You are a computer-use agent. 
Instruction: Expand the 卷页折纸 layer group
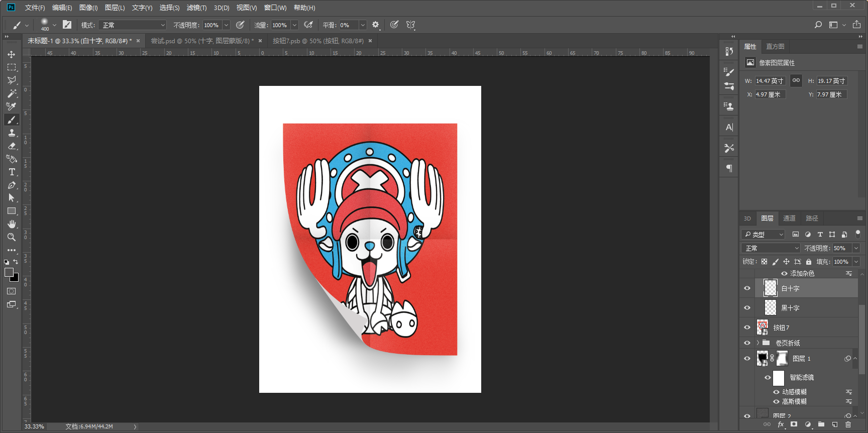pos(758,343)
